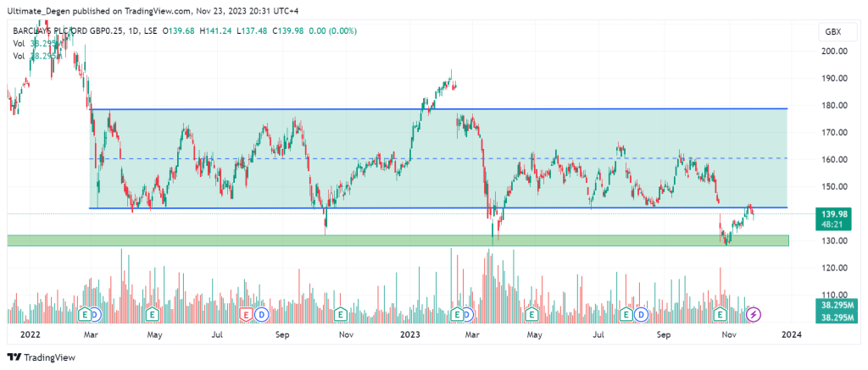868x370 pixels.
Task: Click the 170.00 price axis label
Action: (835, 132)
